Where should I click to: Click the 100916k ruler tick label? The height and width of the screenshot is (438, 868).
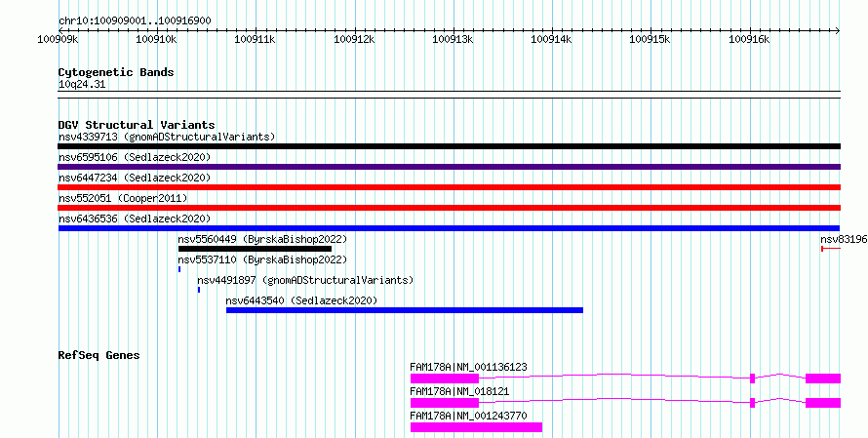(x=749, y=40)
